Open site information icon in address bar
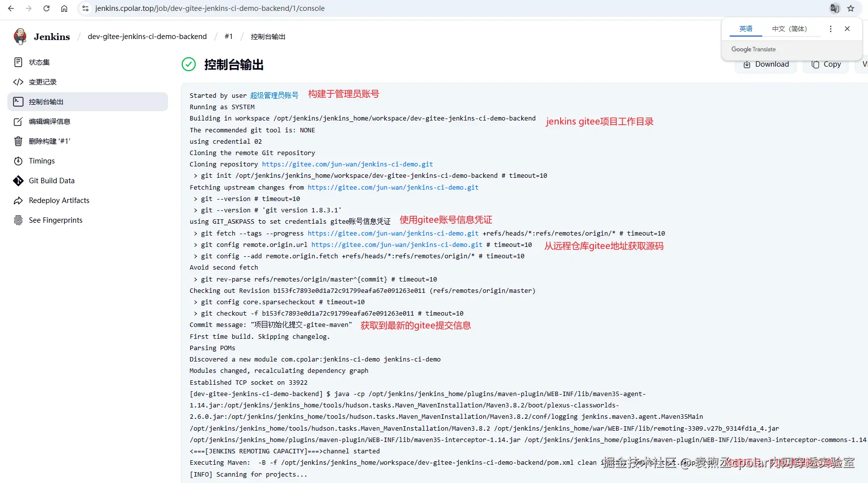The width and height of the screenshot is (868, 483). pos(85,8)
